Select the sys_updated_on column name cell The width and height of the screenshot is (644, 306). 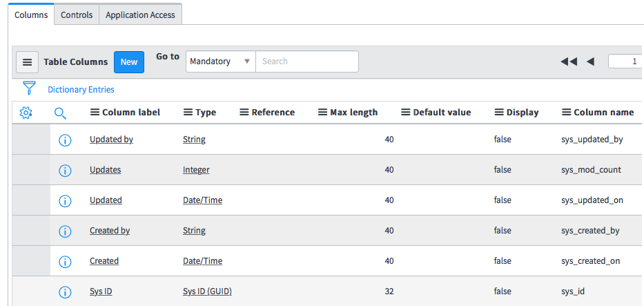coord(592,200)
